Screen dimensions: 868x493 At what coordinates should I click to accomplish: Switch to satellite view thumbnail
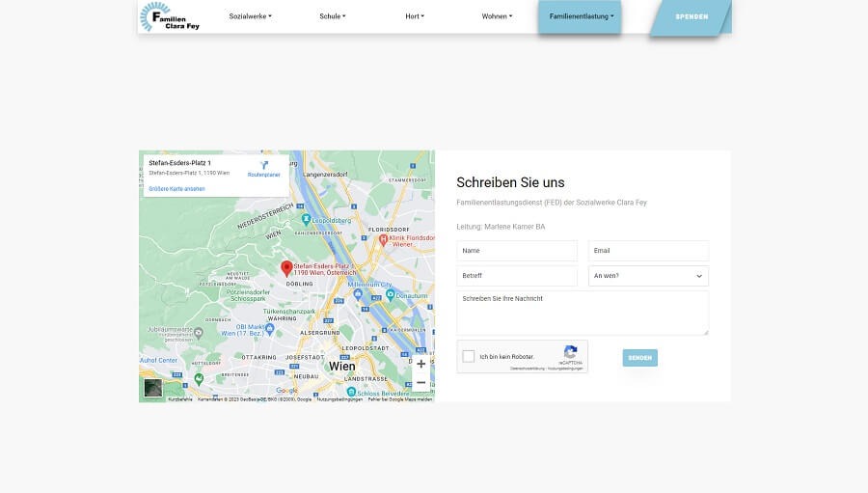tap(153, 388)
